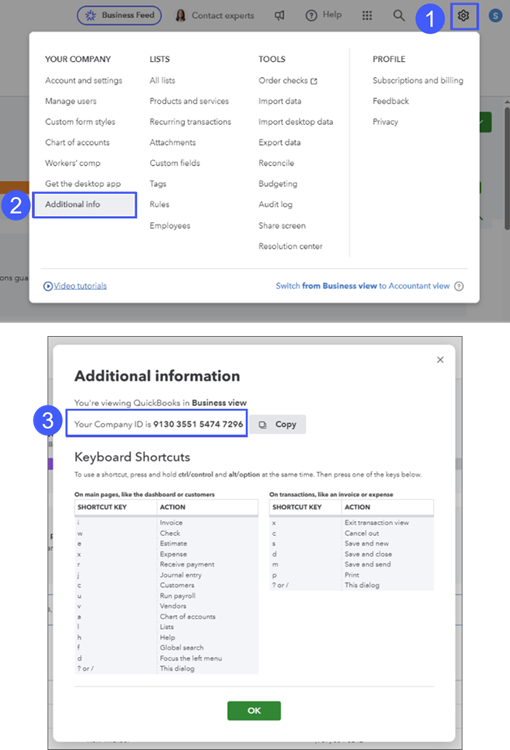Click the Save and close shortcut row
Viewport: 510px width, 750px height.
point(352,554)
